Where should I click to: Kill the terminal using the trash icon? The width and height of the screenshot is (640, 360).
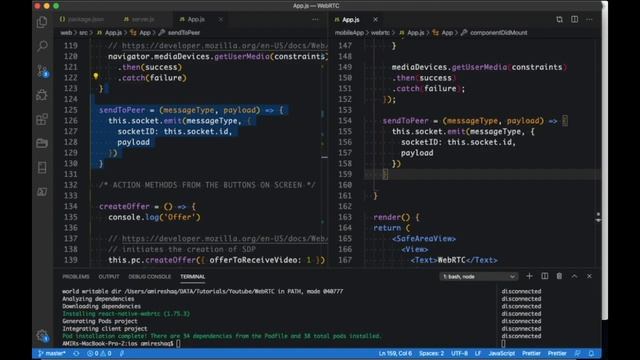tap(559, 276)
